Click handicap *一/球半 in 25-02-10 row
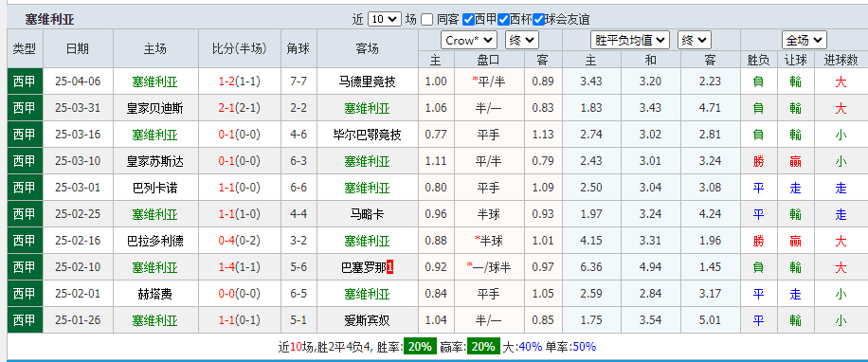The width and height of the screenshot is (868, 362). point(488,268)
